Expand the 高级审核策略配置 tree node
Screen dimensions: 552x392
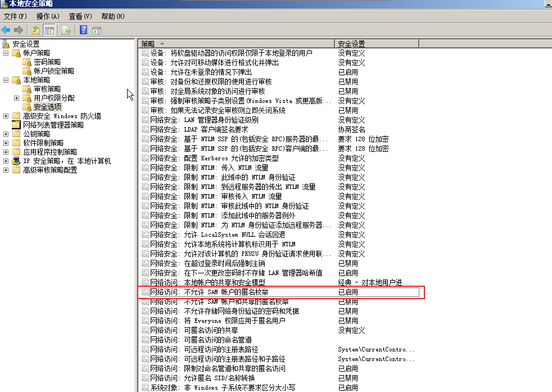(6, 170)
